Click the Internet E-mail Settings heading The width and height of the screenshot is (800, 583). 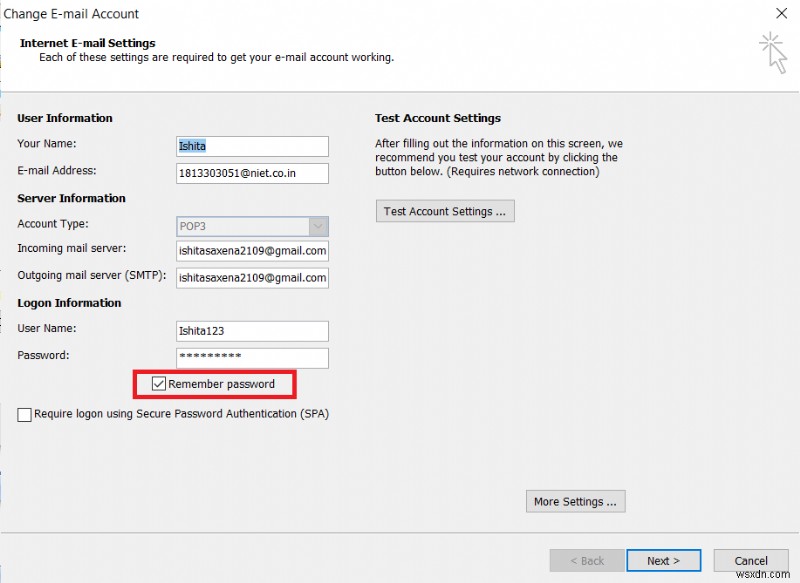pyautogui.click(x=87, y=43)
